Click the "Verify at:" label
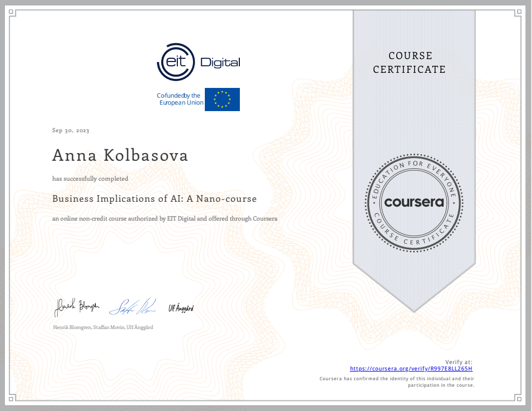Screen dimensions: 532x411 pos(459,361)
